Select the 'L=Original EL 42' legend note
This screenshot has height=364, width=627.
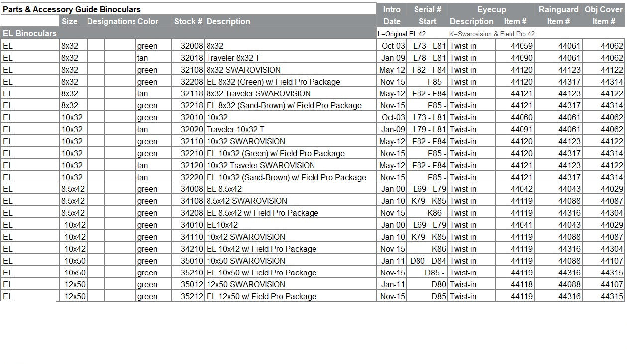point(402,34)
